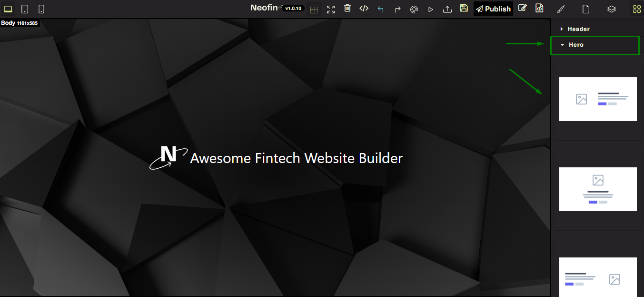This screenshot has height=297, width=644.
Task: Click the Neofin logo in toolbar
Action: tap(267, 8)
